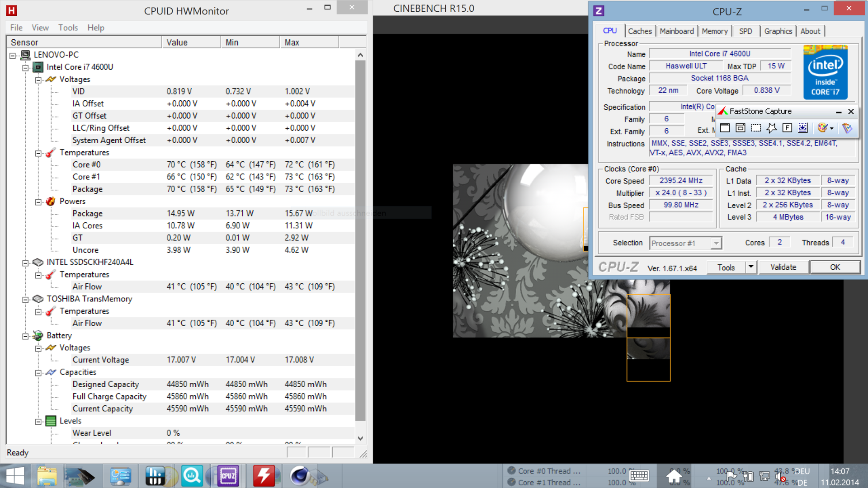Select FastStone rectangular region capture tool
The image size is (868, 488).
(x=756, y=128)
